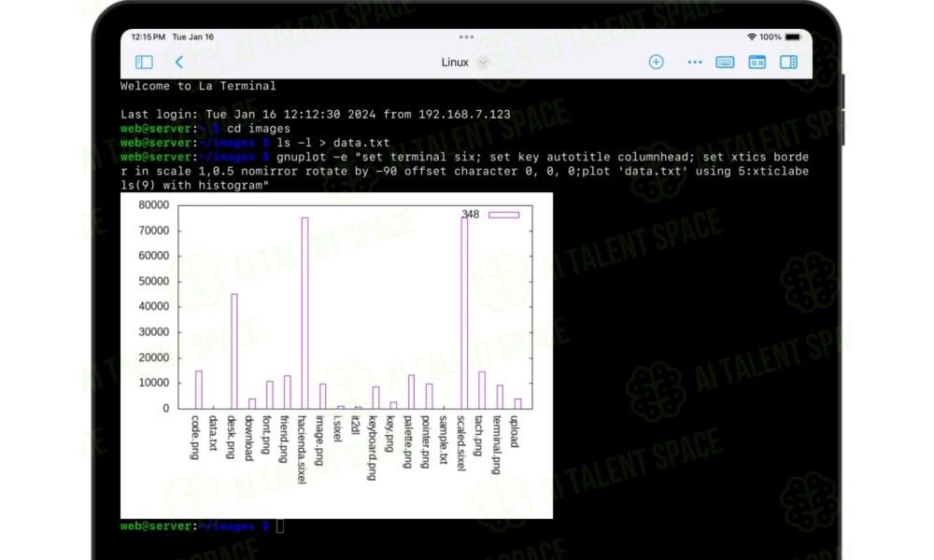Screen dimensions: 934x560
Task: Click the sample.txt axis label
Action: click(443, 440)
